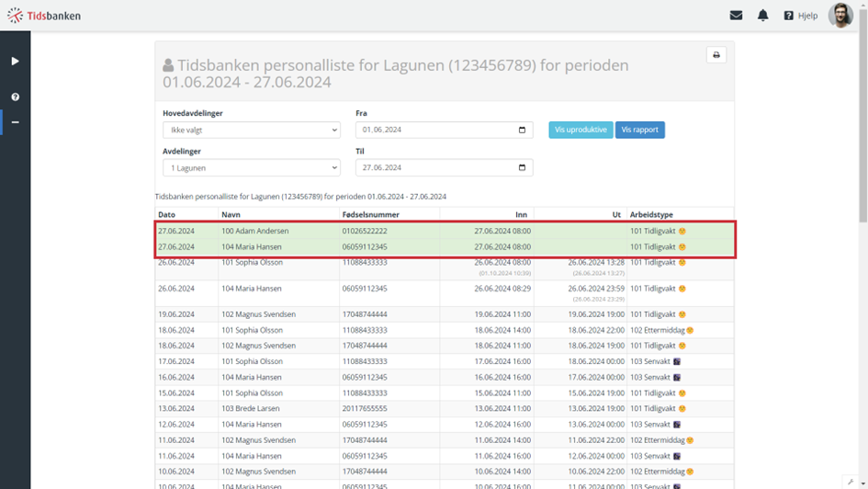Viewport: 868px width, 489px height.
Task: Click Senvakt moon icon on 17.06.2024 row
Action: click(676, 361)
